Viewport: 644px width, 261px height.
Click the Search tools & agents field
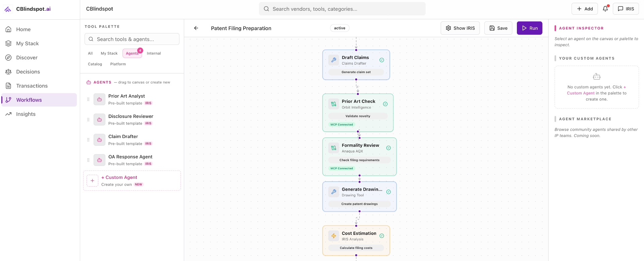coord(132,39)
